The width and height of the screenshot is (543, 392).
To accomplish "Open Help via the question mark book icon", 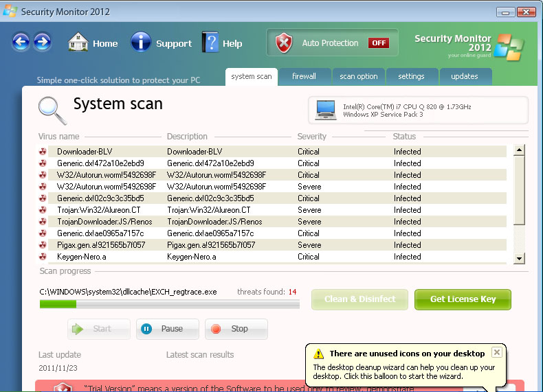I will pyautogui.click(x=210, y=42).
